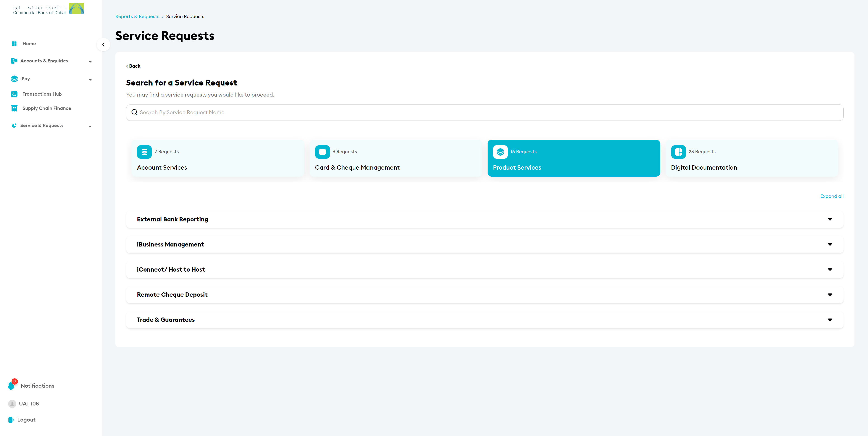Image resolution: width=868 pixels, height=436 pixels.
Task: Select the Account Services category tab
Action: pos(218,158)
